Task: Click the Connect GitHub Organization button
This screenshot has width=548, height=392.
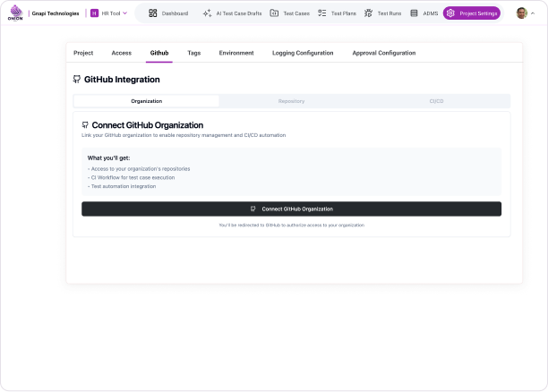Action: tap(292, 209)
